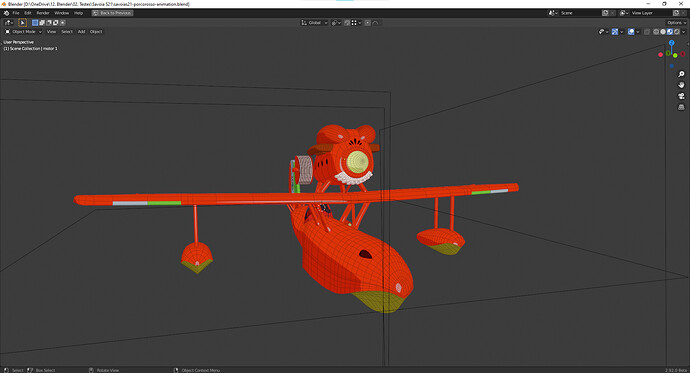Viewport: 690px width, 373px height.
Task: Click the Rotate View status bar hint
Action: pos(108,370)
